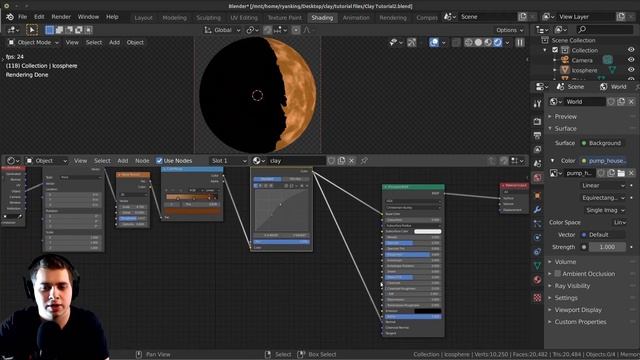The image size is (640, 360).
Task: Collapse the Collection tree arrow
Action: pos(545,50)
